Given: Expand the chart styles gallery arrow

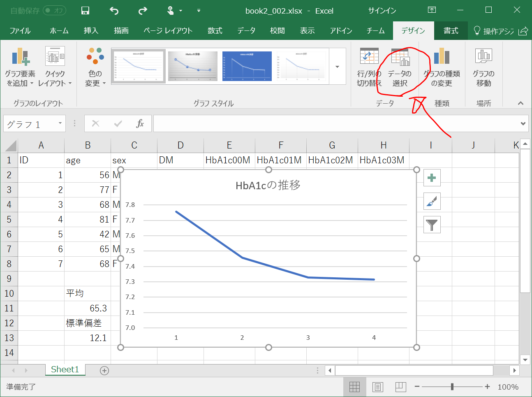Looking at the screenshot, I should click(337, 67).
